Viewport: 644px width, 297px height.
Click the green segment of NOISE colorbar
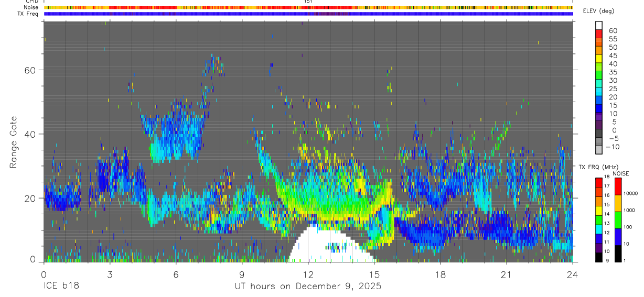618,220
